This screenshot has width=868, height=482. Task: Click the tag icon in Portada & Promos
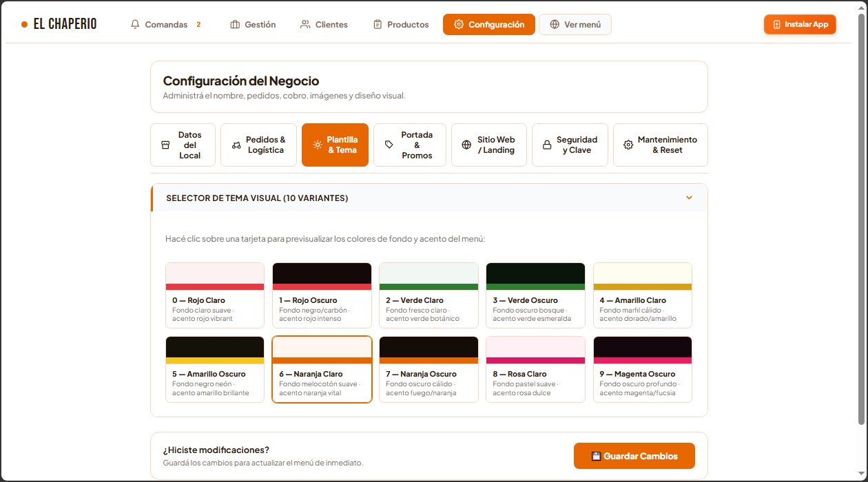click(x=389, y=145)
